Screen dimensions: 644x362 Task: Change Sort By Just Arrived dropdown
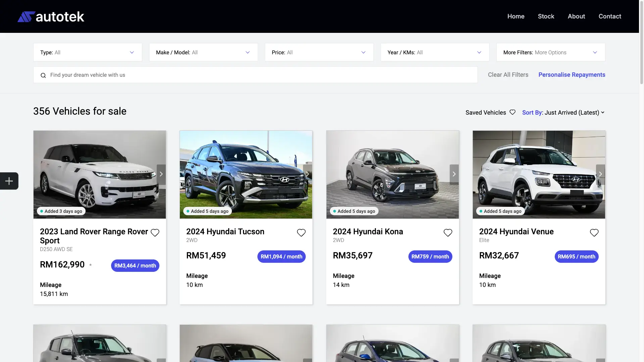(563, 113)
